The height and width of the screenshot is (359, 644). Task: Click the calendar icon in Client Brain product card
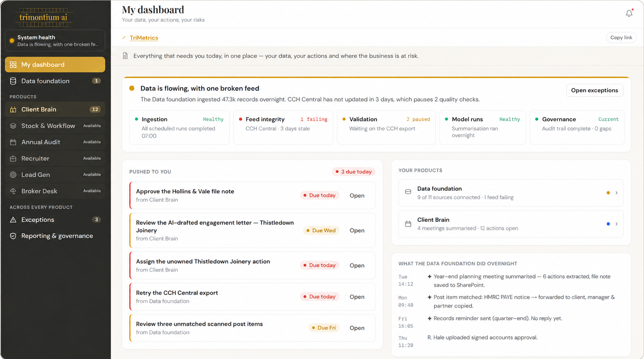[x=408, y=224]
